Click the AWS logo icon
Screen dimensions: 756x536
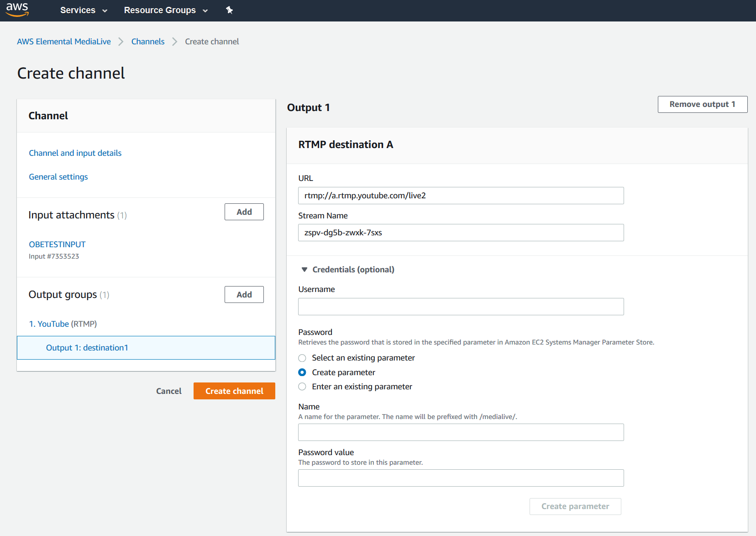click(x=17, y=10)
